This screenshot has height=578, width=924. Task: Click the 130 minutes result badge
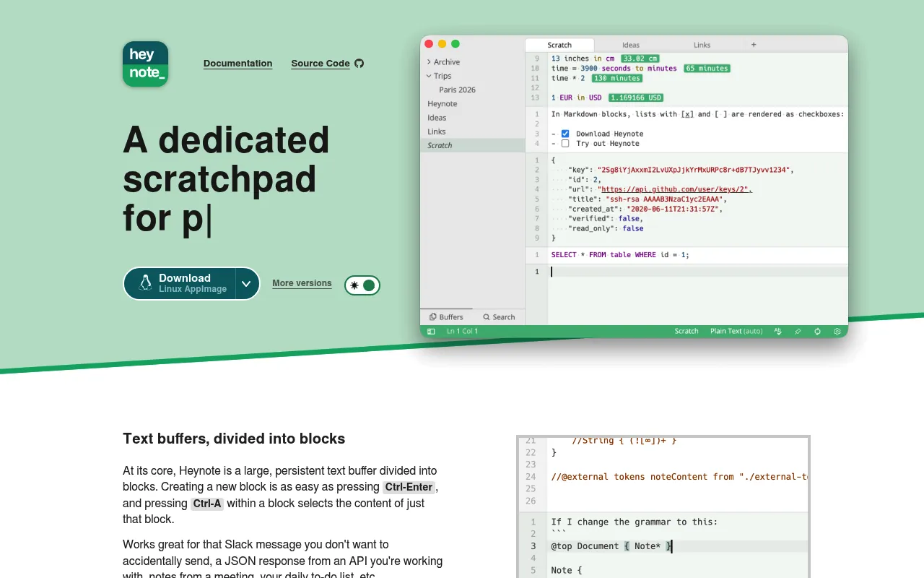tap(616, 78)
